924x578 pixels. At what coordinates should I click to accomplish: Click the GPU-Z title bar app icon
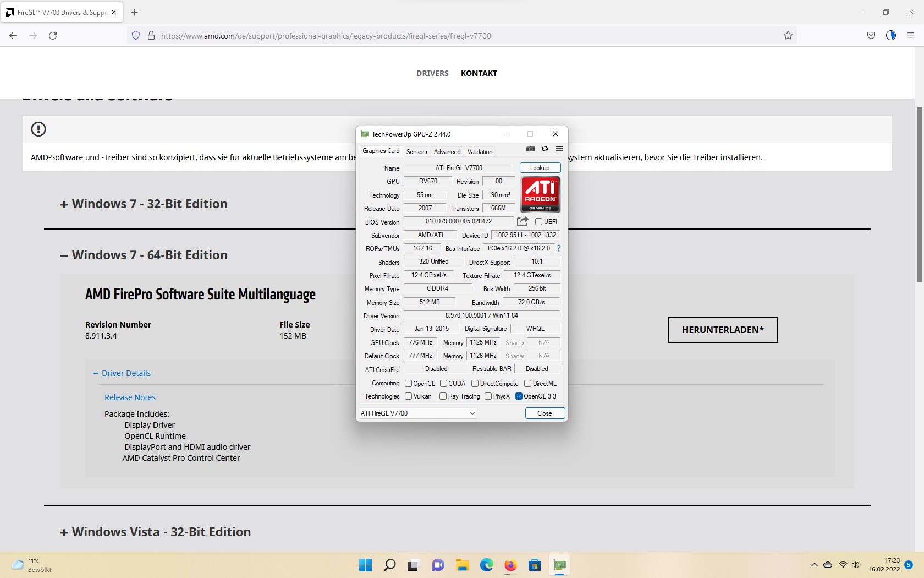(x=365, y=134)
